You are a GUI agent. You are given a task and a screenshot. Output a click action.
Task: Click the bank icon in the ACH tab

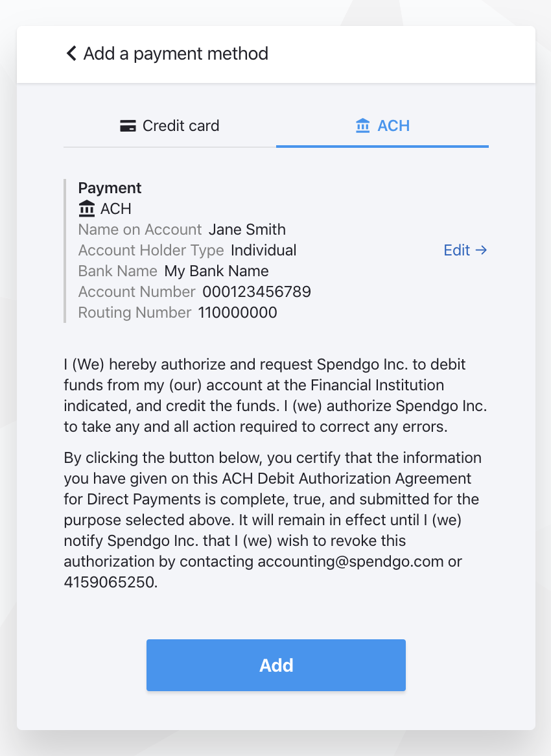point(363,126)
